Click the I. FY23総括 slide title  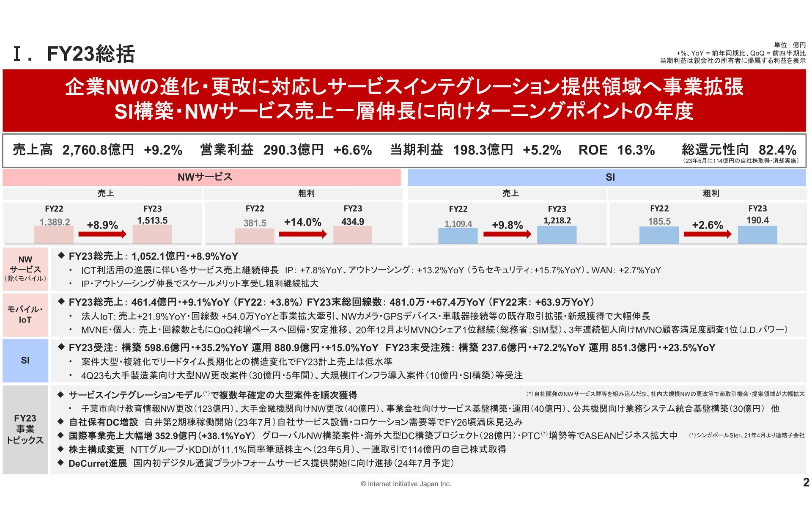point(74,54)
